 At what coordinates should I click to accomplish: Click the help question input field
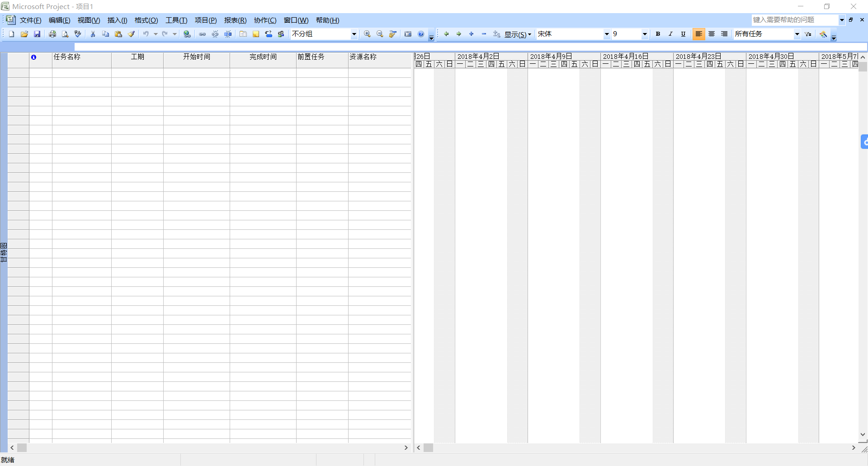pos(794,20)
